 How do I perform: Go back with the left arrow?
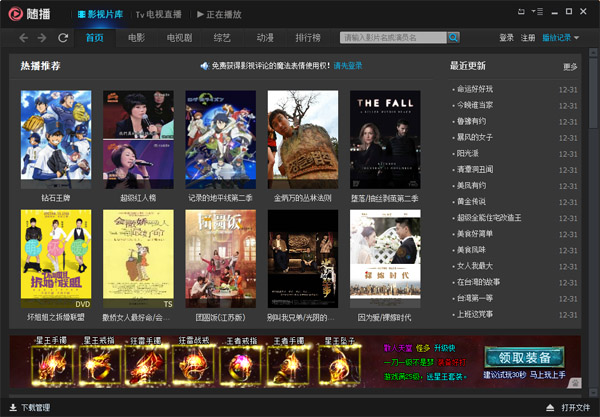point(24,37)
